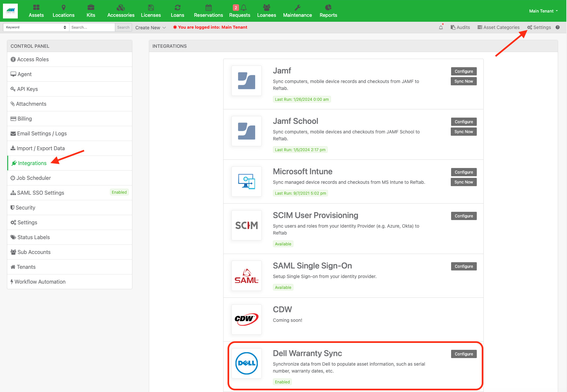Click the Enabled badge under Dell Warranty Sync
567x392 pixels.
tap(283, 382)
